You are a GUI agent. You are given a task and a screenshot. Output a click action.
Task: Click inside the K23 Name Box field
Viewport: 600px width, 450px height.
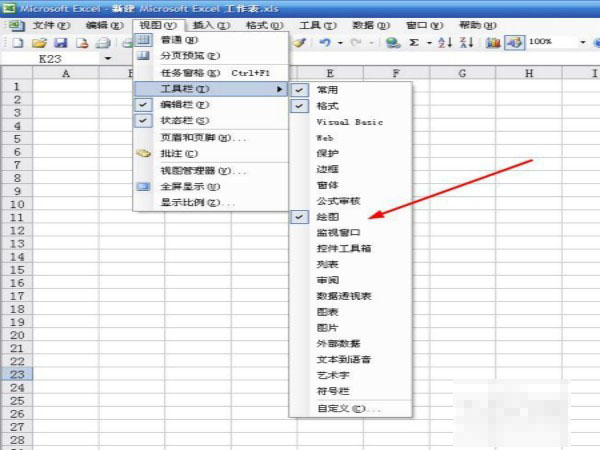(x=51, y=59)
